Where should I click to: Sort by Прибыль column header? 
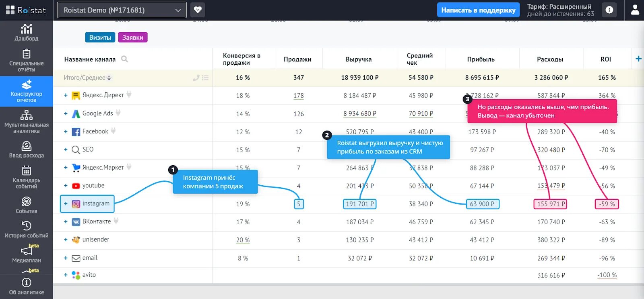click(481, 59)
